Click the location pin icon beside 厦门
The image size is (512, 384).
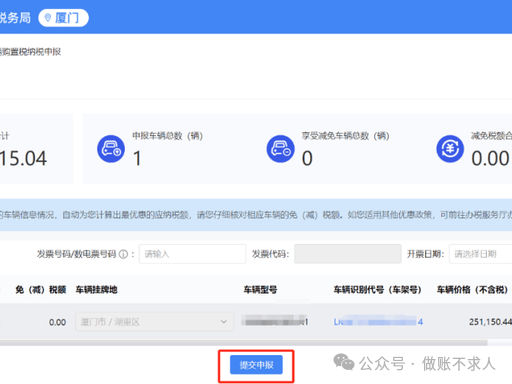coord(48,18)
